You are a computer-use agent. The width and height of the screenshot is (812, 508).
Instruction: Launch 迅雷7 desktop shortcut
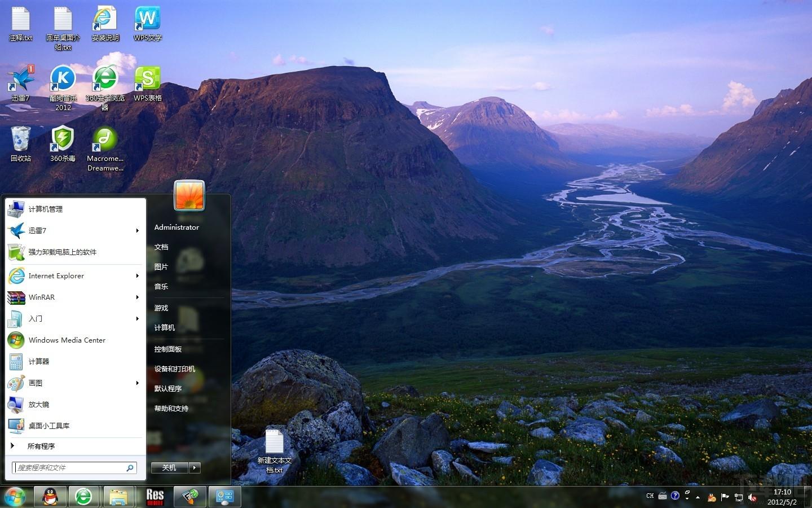21,84
